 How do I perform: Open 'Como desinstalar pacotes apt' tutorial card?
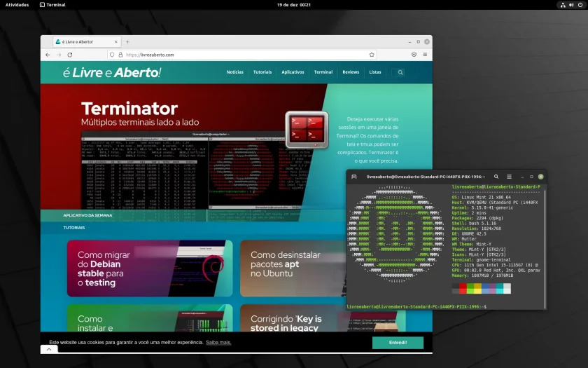(293, 268)
